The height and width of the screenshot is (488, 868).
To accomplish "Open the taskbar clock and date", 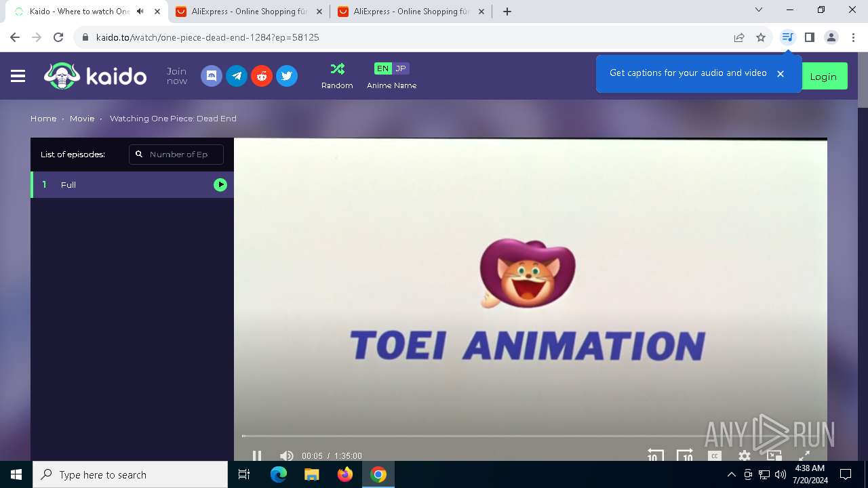I will pyautogui.click(x=810, y=474).
